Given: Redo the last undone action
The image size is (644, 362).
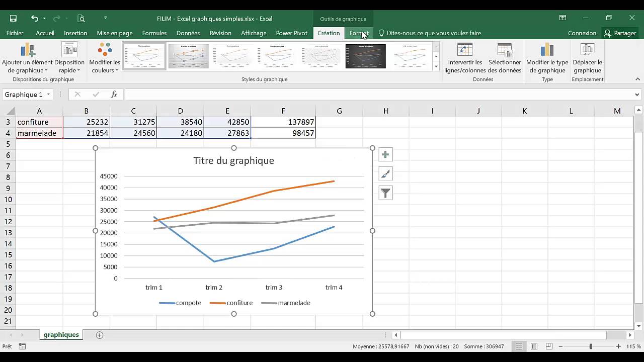Looking at the screenshot, I should (x=58, y=19).
